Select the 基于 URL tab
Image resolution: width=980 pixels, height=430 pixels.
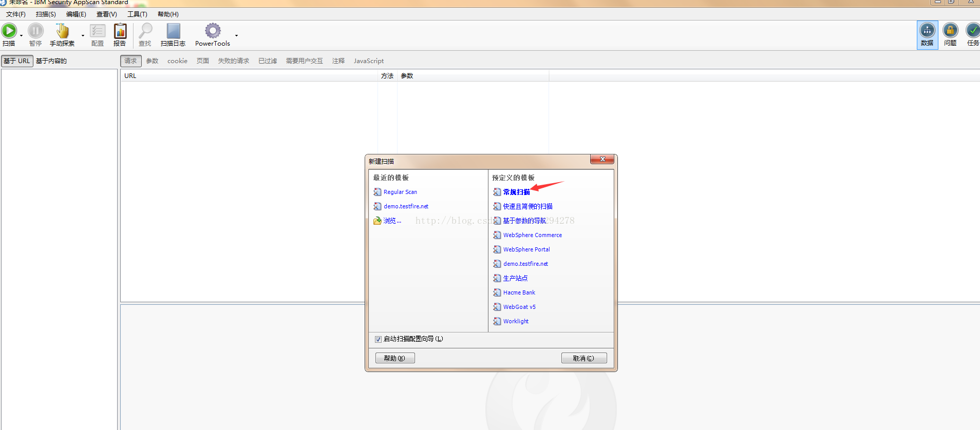coord(17,61)
